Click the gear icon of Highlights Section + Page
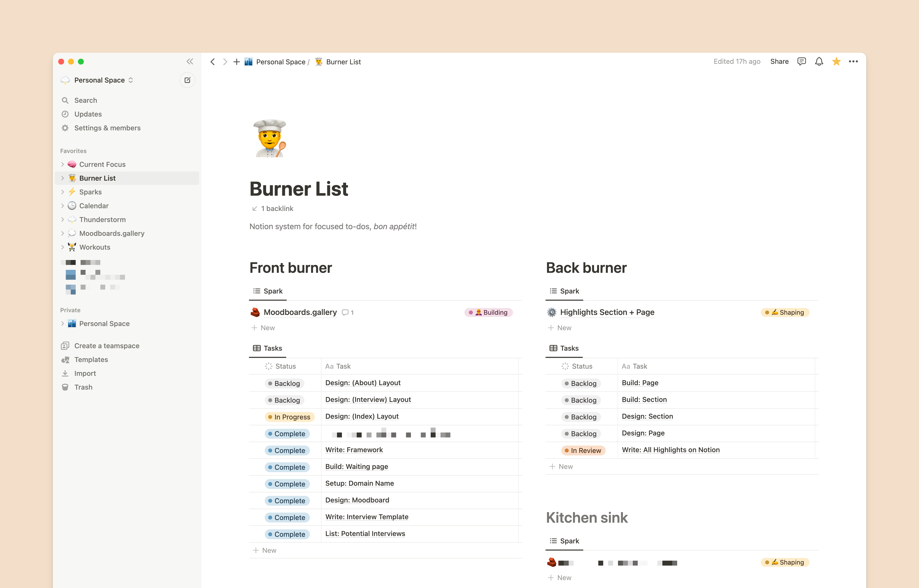The image size is (919, 588). coord(551,312)
